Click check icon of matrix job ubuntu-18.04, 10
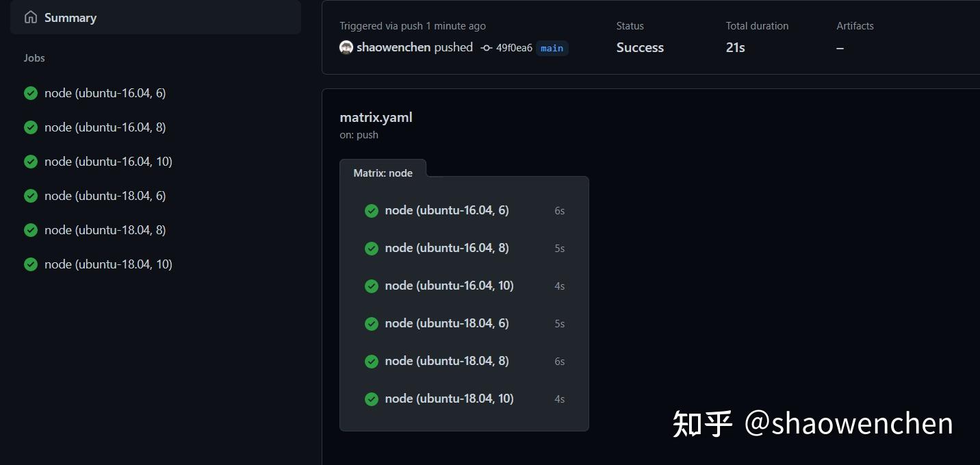The width and height of the screenshot is (980, 465). click(372, 399)
